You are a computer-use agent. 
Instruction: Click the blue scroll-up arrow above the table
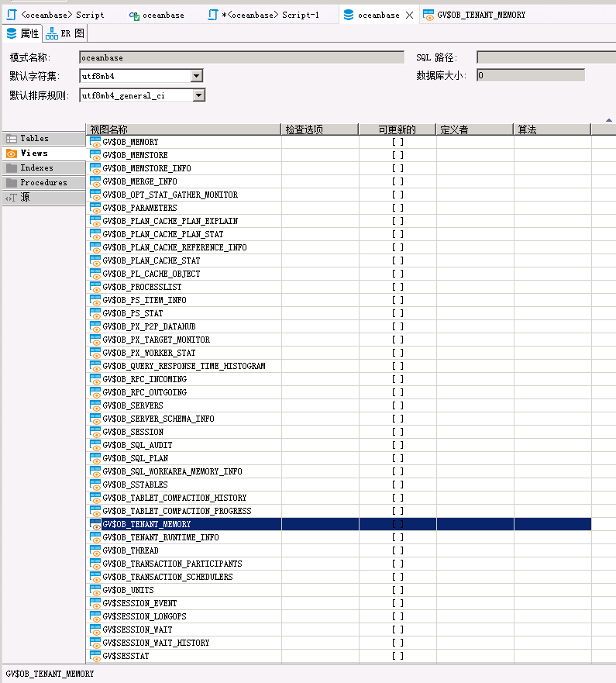point(608,120)
